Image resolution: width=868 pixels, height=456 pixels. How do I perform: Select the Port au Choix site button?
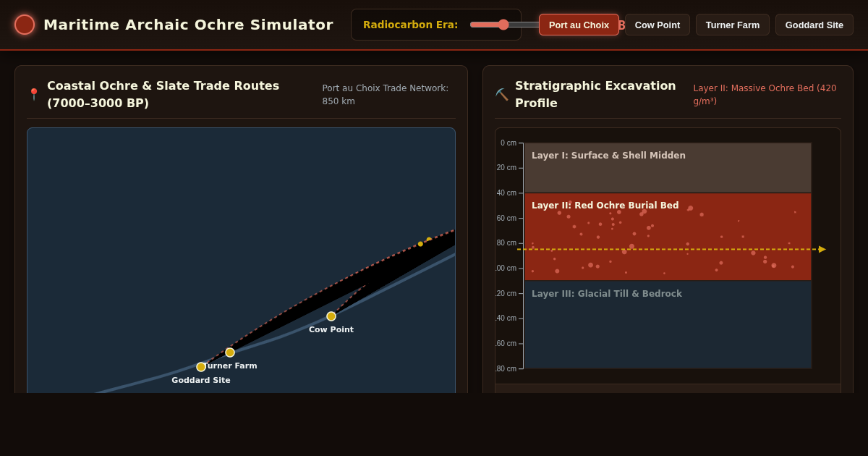click(x=579, y=25)
